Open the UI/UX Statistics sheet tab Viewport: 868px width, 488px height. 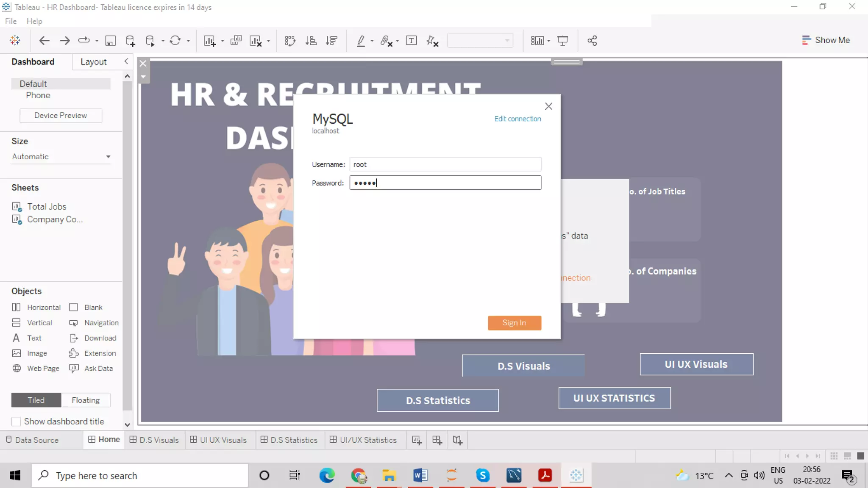[x=363, y=440]
